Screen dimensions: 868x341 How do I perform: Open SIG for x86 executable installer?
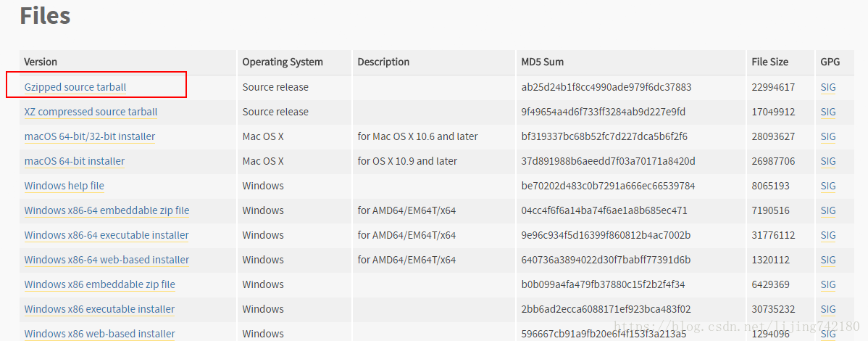(828, 309)
